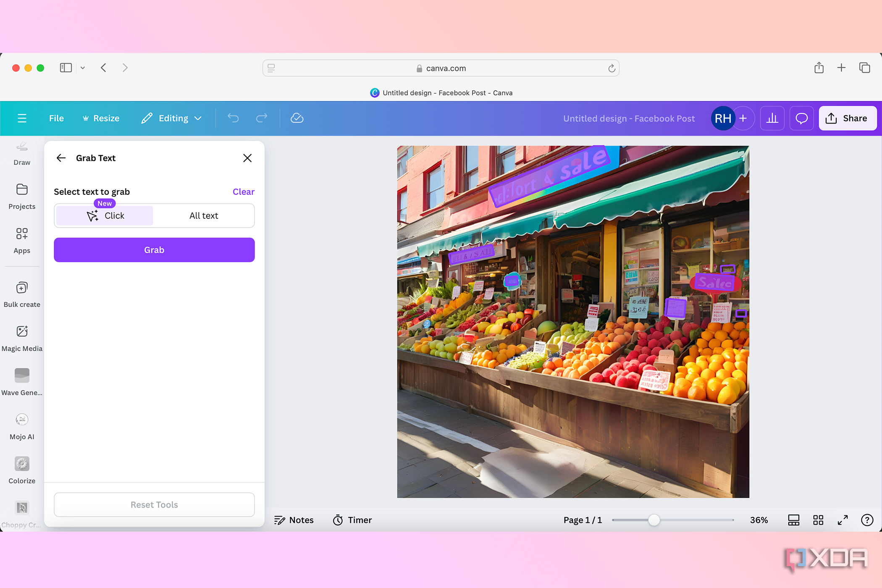882x588 pixels.
Task: Open Bulk create in the sidebar
Action: [x=22, y=295]
